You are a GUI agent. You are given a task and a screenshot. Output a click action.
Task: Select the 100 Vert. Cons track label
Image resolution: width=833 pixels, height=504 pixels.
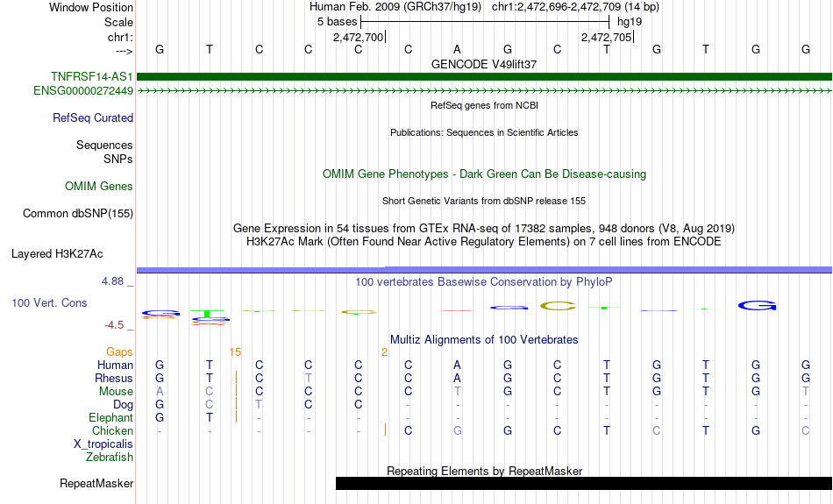(x=49, y=302)
